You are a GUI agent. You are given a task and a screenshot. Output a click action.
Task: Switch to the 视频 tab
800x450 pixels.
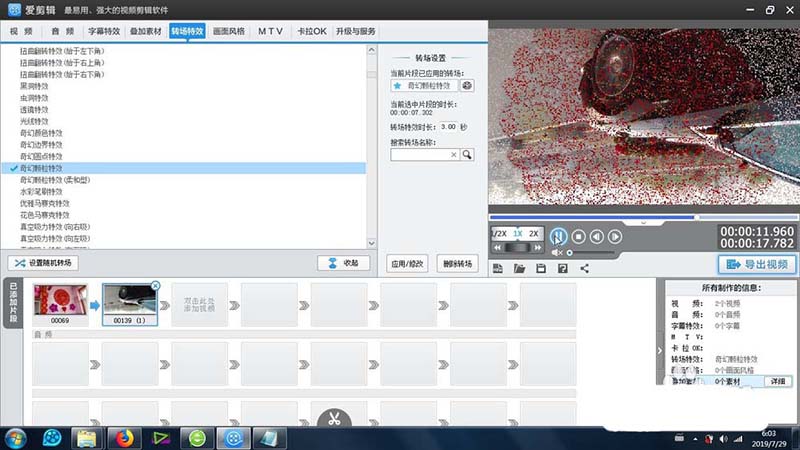point(21,31)
